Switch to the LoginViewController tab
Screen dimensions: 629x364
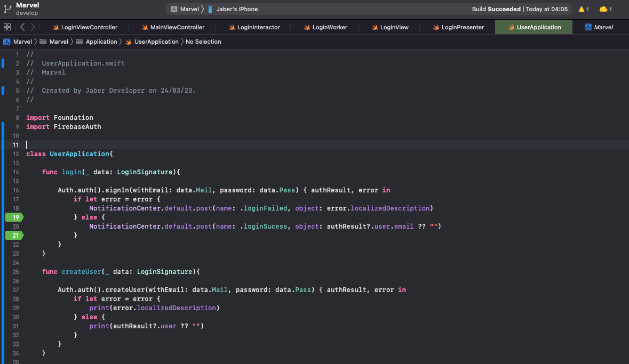click(89, 27)
